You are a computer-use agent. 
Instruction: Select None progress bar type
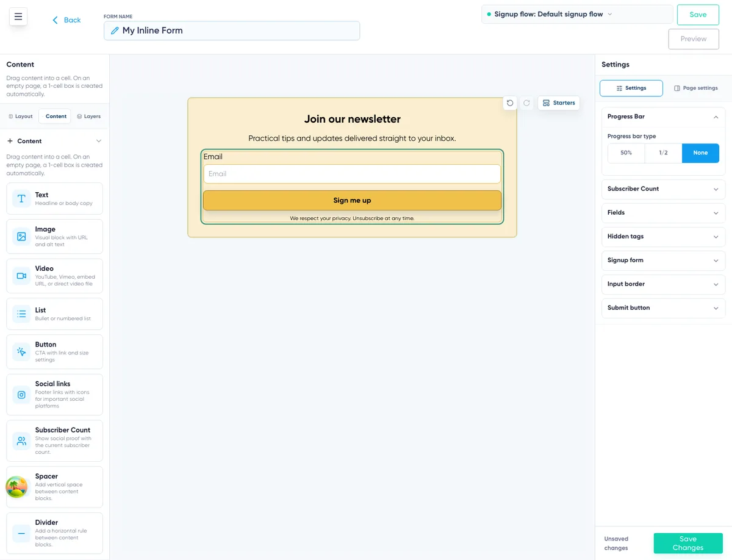[700, 153]
